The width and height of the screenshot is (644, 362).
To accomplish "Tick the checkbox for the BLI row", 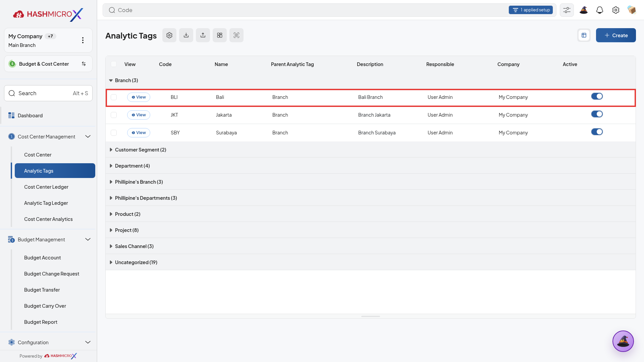I will [x=114, y=97].
